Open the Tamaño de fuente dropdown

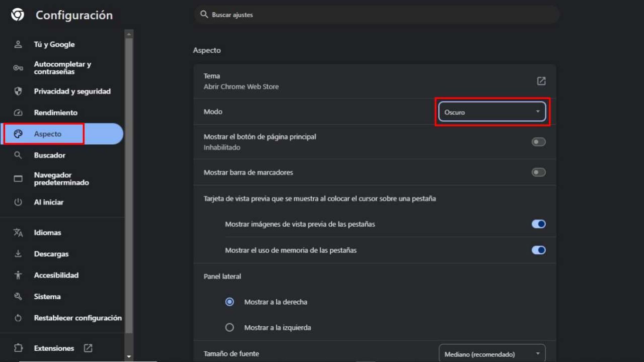pos(491,354)
